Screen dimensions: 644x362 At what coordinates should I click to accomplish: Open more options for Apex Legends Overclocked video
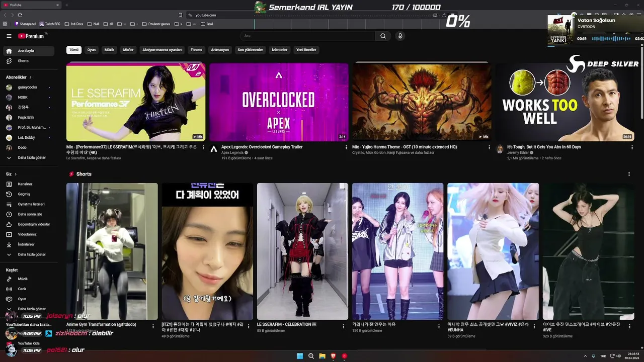coord(346,147)
